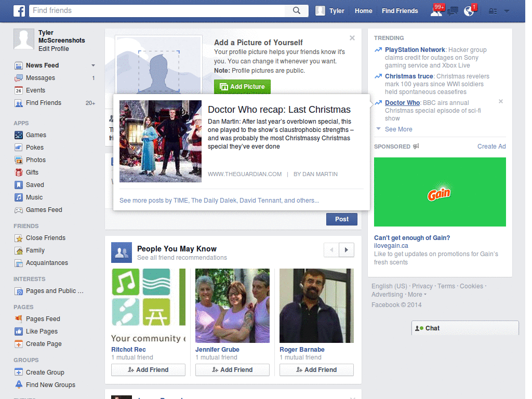Click the search magnifier icon

point(297,10)
